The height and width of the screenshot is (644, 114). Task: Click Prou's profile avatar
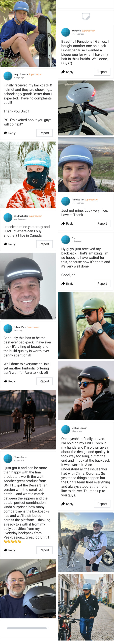pyautogui.click(x=66, y=239)
